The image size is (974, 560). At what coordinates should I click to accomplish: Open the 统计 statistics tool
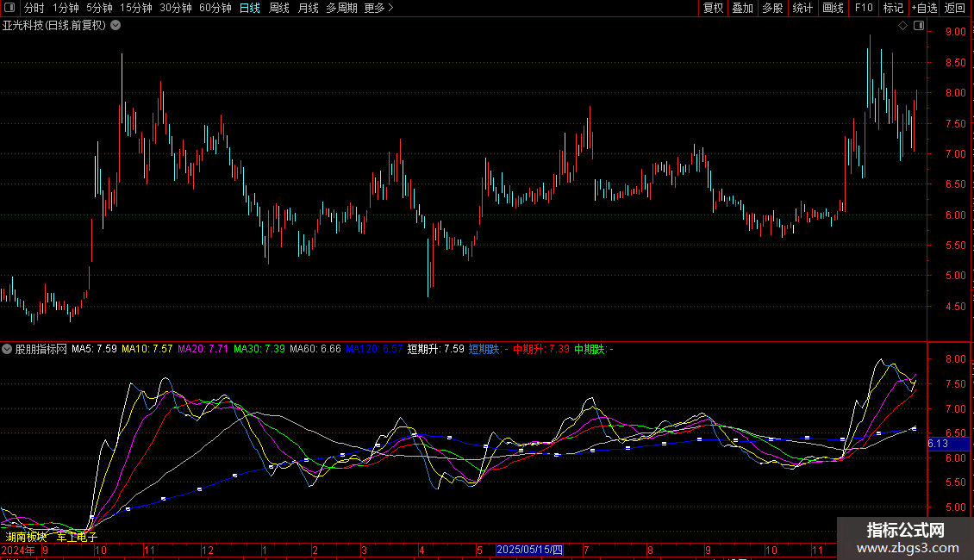click(x=802, y=8)
